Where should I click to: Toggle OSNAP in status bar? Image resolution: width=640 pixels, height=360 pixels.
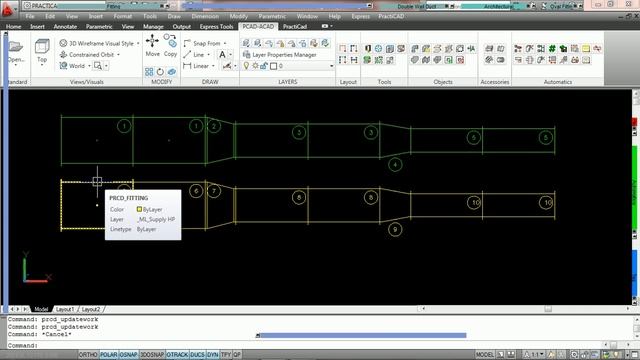[x=129, y=355]
